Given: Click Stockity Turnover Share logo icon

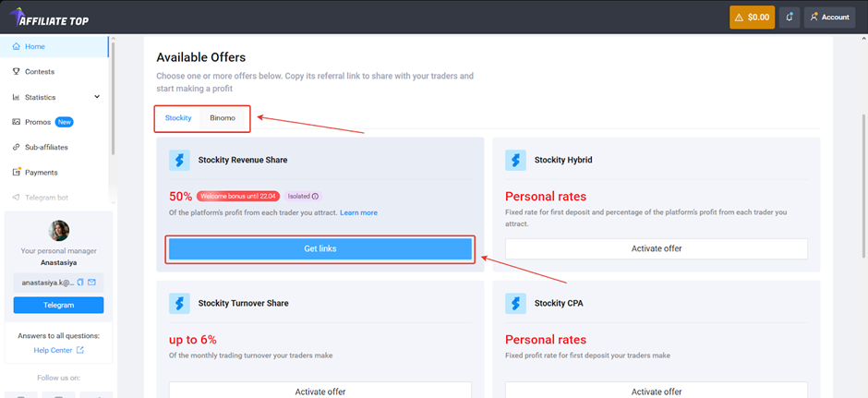Looking at the screenshot, I should (x=179, y=303).
